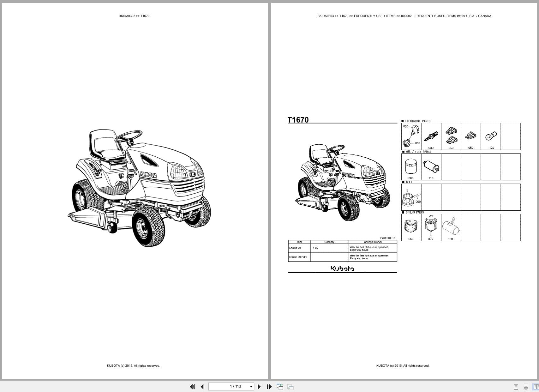Select bulb part 120 image

click(x=491, y=136)
